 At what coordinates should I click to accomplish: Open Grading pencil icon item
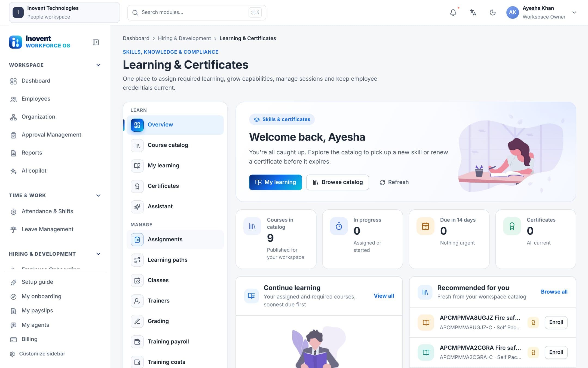tap(137, 321)
